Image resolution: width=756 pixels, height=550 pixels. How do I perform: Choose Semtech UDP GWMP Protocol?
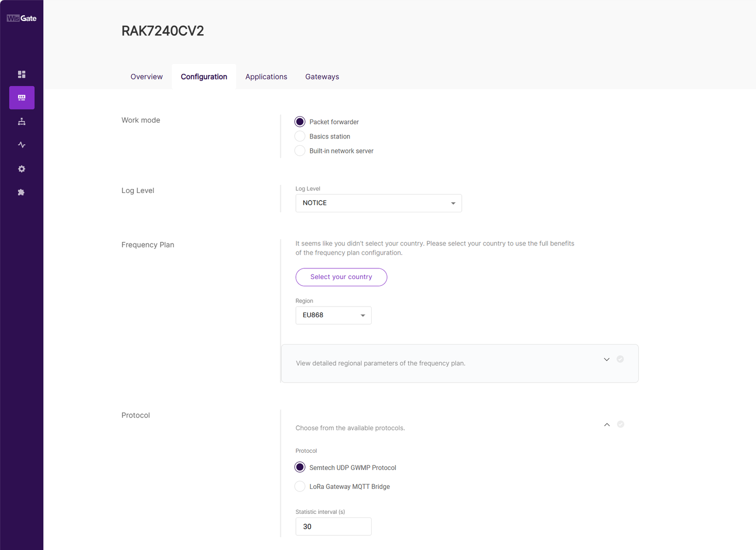point(300,468)
